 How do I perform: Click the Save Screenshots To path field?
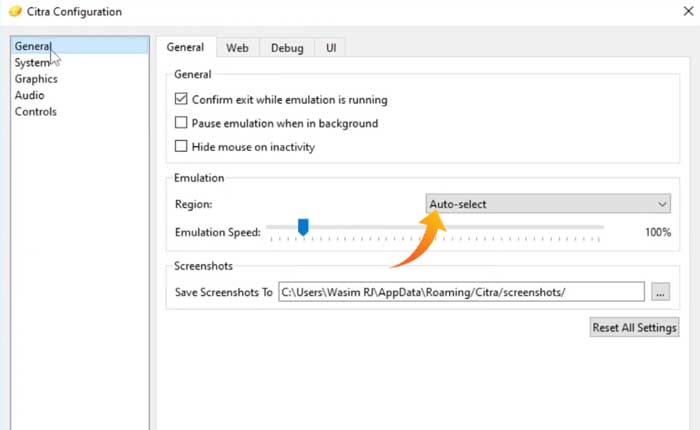coord(460,292)
